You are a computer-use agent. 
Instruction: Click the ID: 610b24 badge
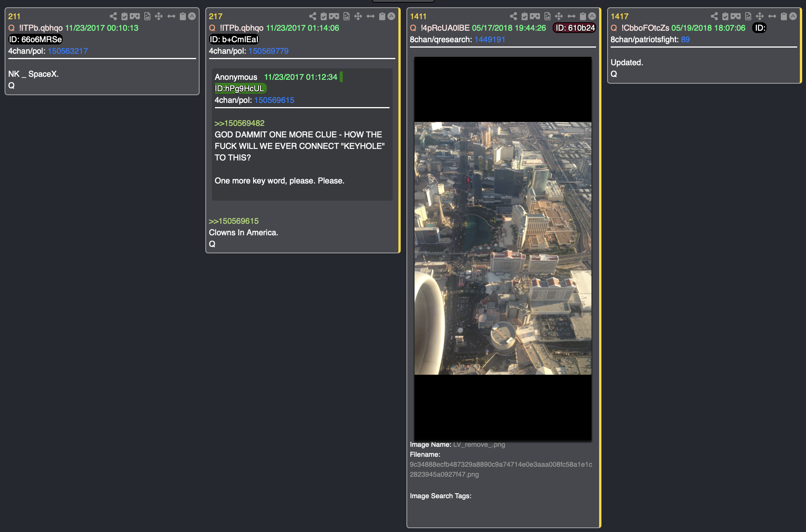point(575,28)
